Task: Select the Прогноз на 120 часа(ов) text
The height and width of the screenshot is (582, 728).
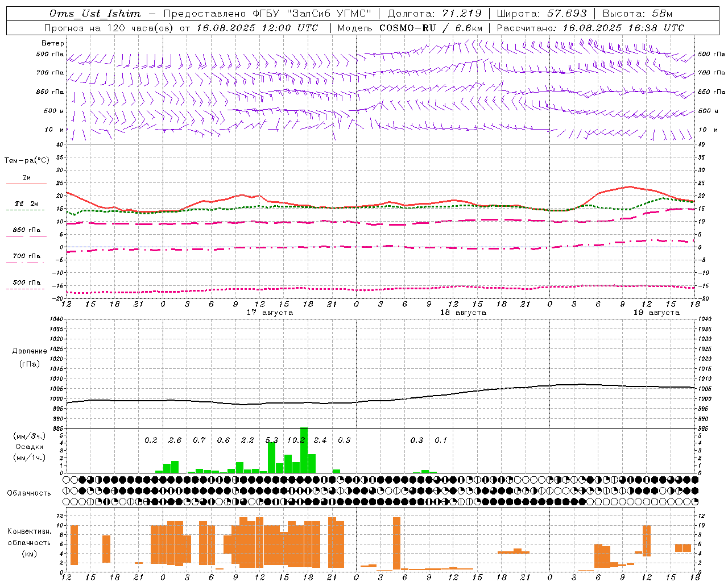Action: [110, 28]
